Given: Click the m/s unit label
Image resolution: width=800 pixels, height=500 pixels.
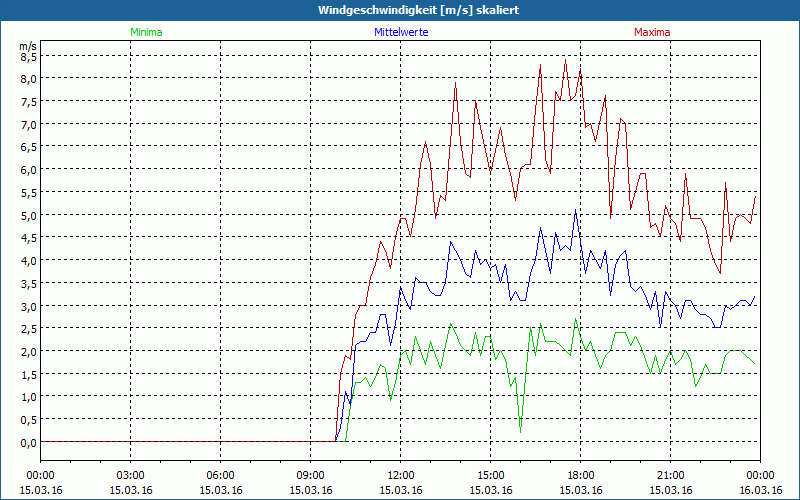Looking at the screenshot, I should click(x=28, y=46).
